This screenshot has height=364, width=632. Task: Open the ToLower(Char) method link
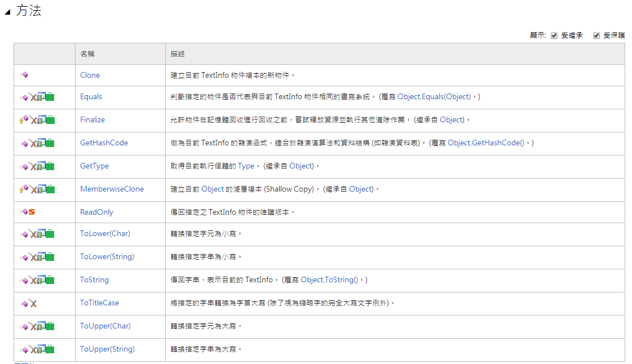pos(105,233)
